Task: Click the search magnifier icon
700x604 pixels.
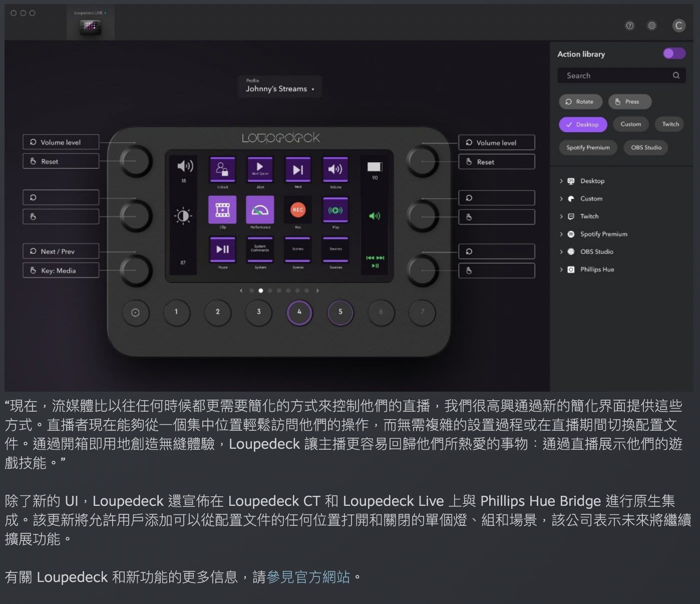Action: [676, 76]
